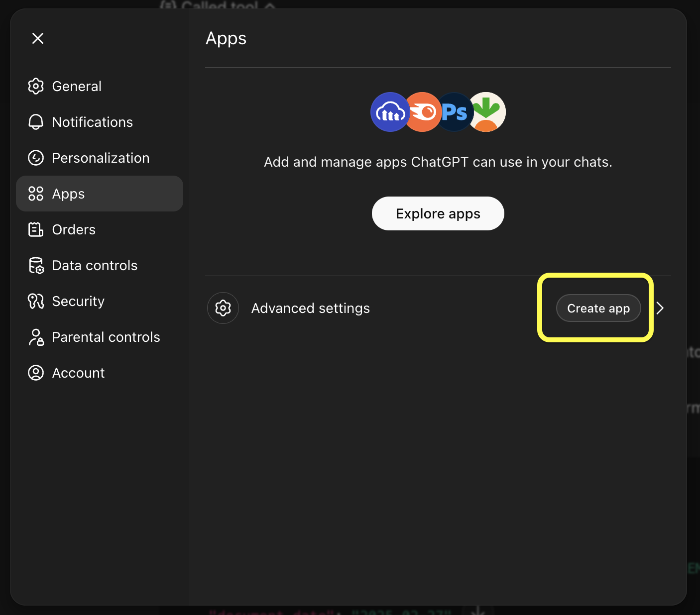Click the Apps grid icon in sidebar

(x=36, y=194)
